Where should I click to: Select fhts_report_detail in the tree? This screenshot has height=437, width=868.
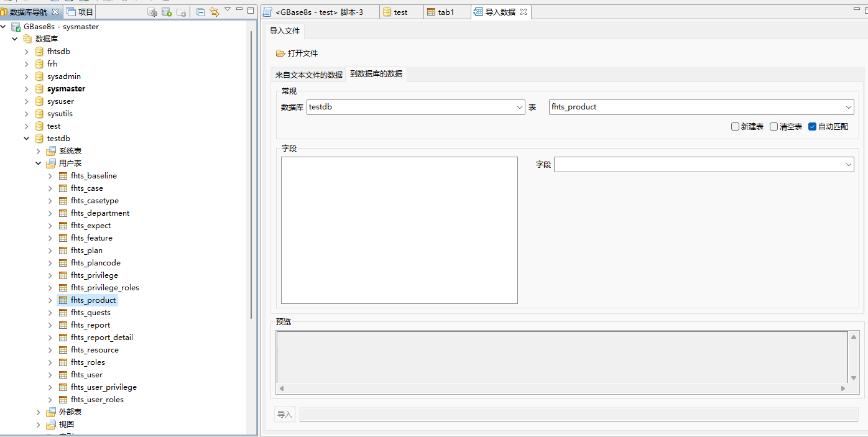click(x=102, y=338)
